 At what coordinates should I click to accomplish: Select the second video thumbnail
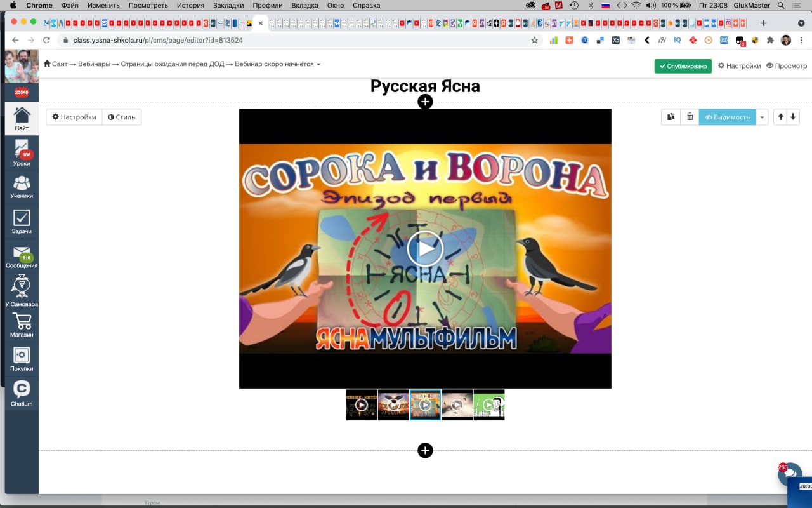click(x=393, y=404)
